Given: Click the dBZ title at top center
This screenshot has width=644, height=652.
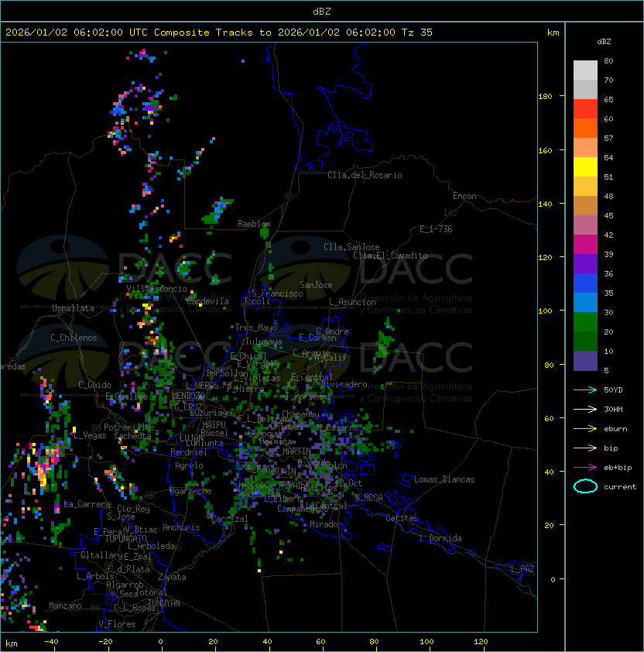Looking at the screenshot, I should [322, 11].
